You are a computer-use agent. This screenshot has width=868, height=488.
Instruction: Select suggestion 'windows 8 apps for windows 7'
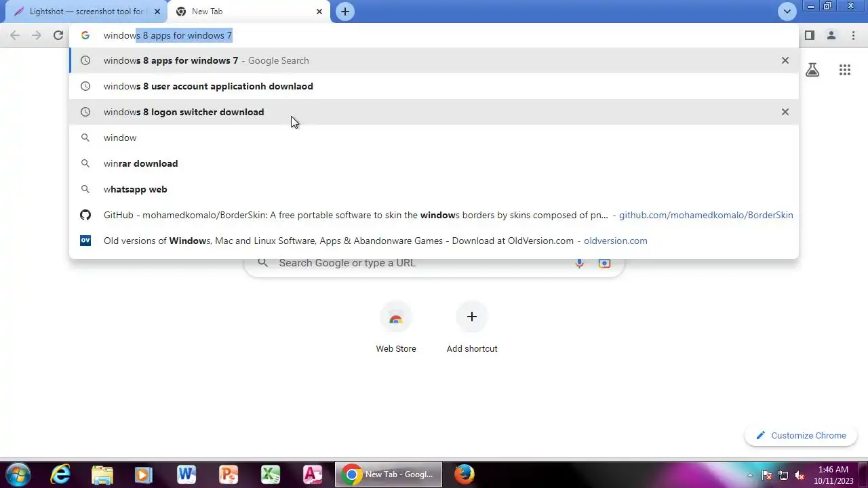tap(434, 60)
